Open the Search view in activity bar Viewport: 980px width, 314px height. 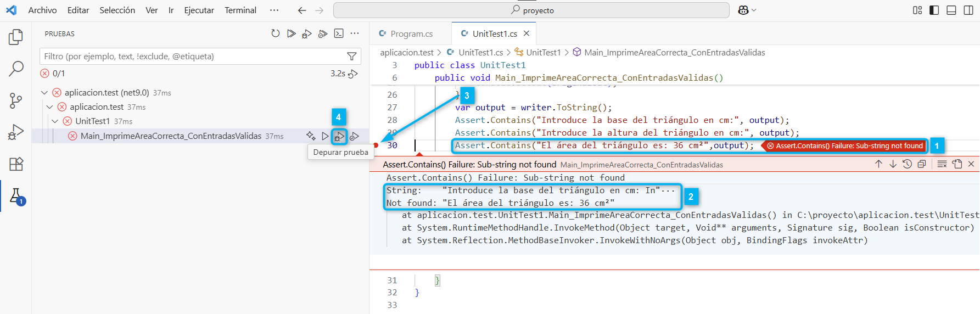tap(16, 69)
